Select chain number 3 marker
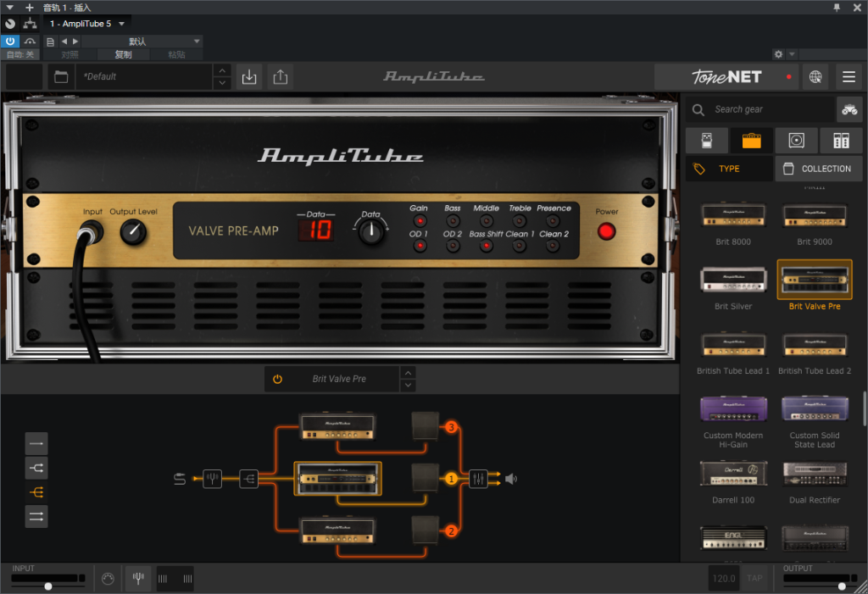The height and width of the screenshot is (594, 868). pyautogui.click(x=451, y=427)
